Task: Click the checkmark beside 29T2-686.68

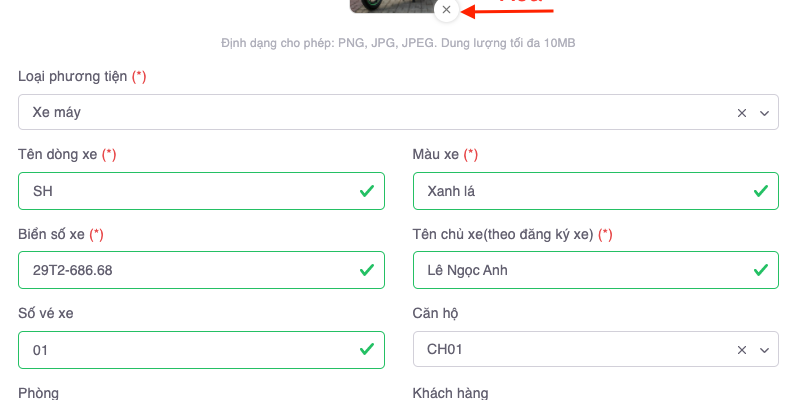Action: (367, 270)
